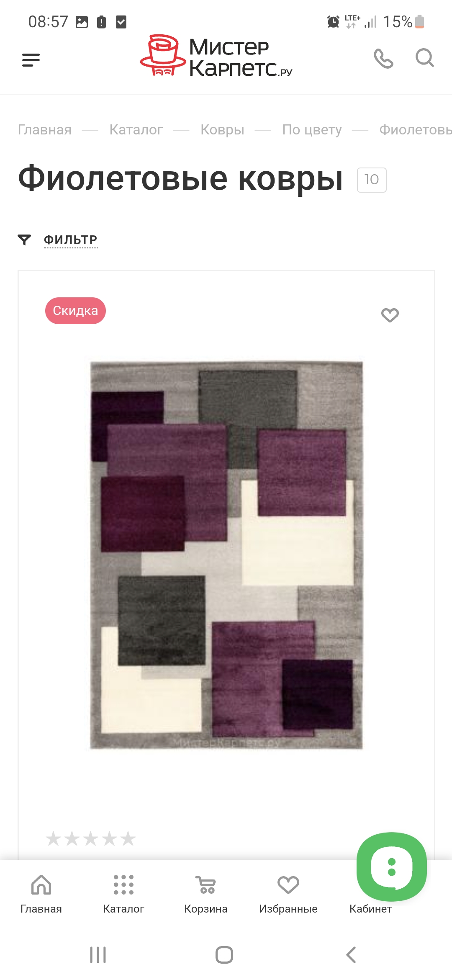Open the purple squares rug product image
452x980 pixels.
point(226,555)
